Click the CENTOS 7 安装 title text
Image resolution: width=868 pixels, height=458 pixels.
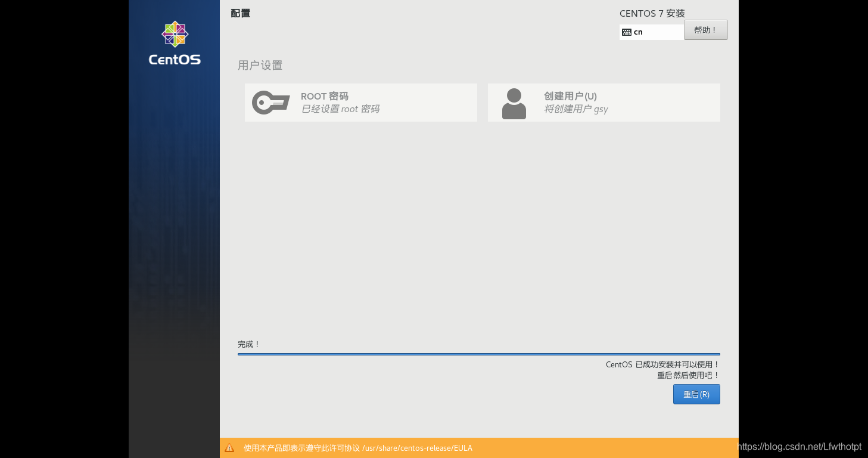pos(652,14)
